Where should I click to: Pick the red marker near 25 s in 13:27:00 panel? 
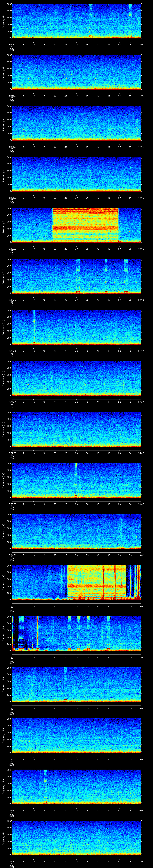coord(66,700)
